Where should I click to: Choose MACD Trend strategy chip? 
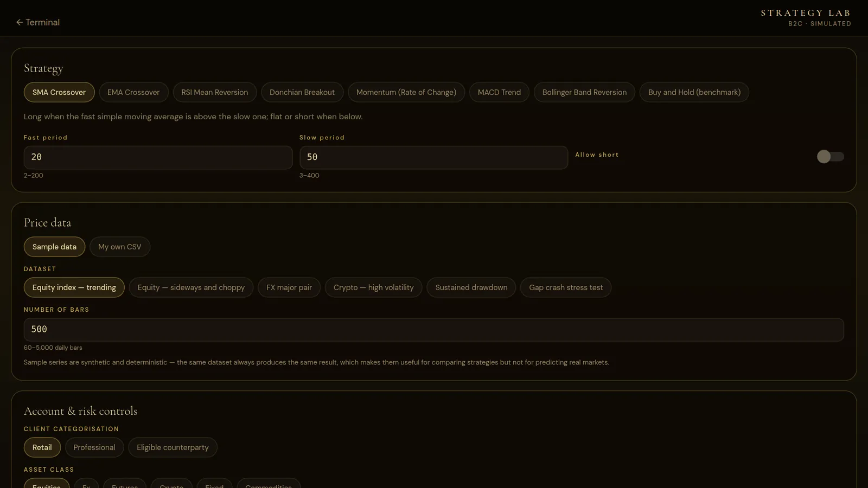tap(499, 92)
